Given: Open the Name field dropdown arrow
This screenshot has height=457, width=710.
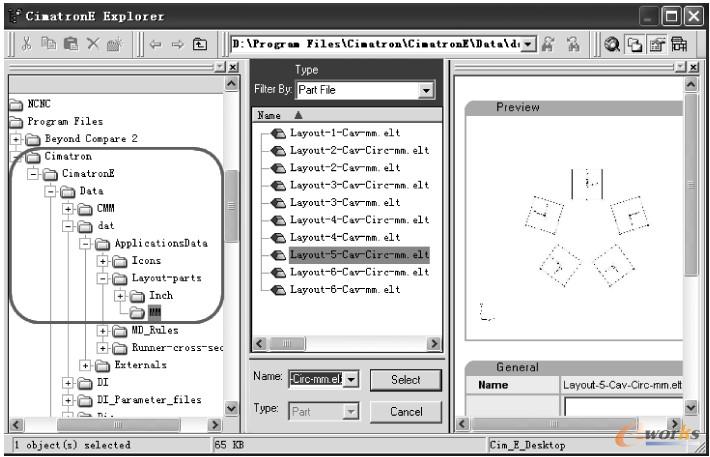Looking at the screenshot, I should (x=352, y=380).
